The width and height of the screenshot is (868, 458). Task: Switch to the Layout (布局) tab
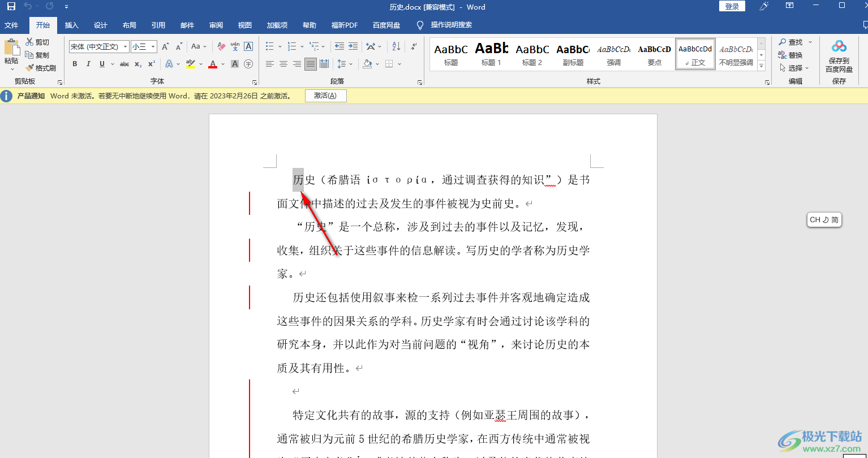tap(130, 25)
